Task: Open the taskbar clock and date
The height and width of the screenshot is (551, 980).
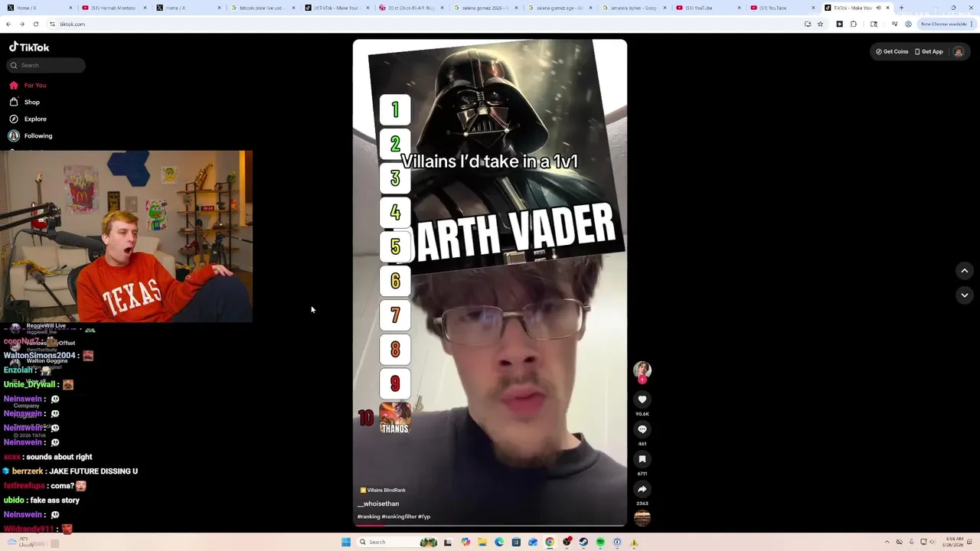Action: point(954,542)
